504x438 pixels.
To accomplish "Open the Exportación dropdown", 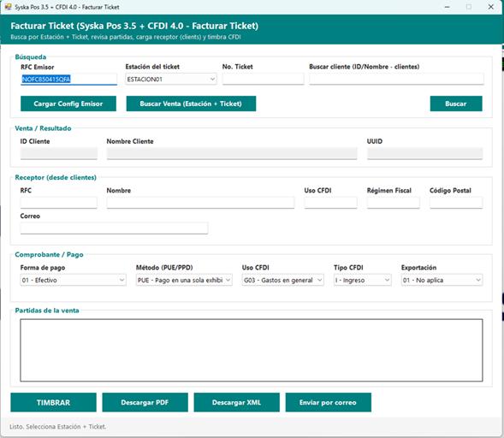I will (442, 280).
